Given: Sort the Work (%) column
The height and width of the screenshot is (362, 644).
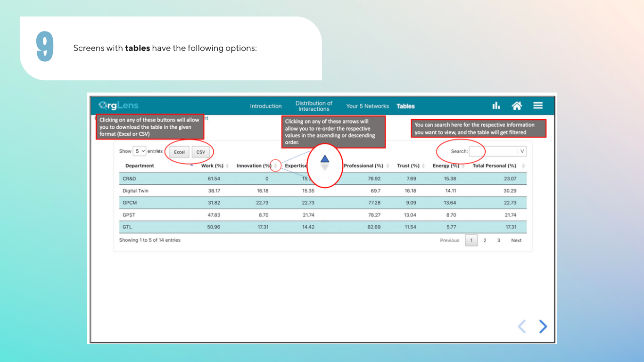Looking at the screenshot, I should pos(227,166).
